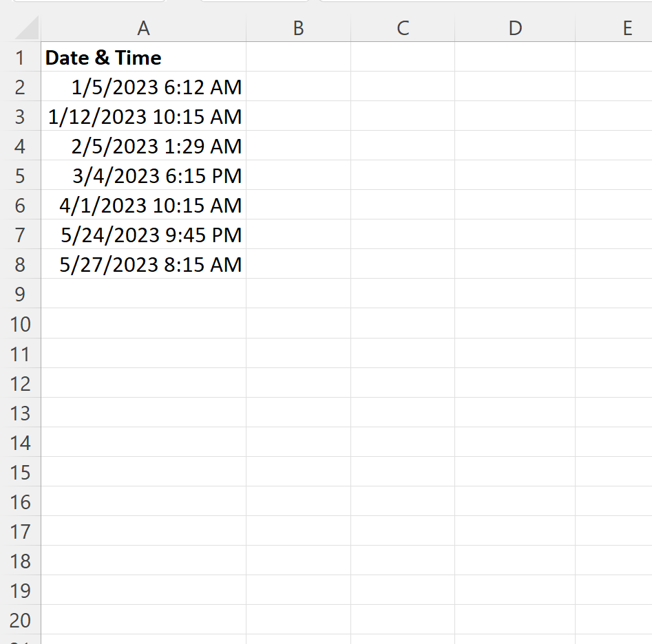Select row 14 header
Screen dimensions: 652x644
click(21, 442)
